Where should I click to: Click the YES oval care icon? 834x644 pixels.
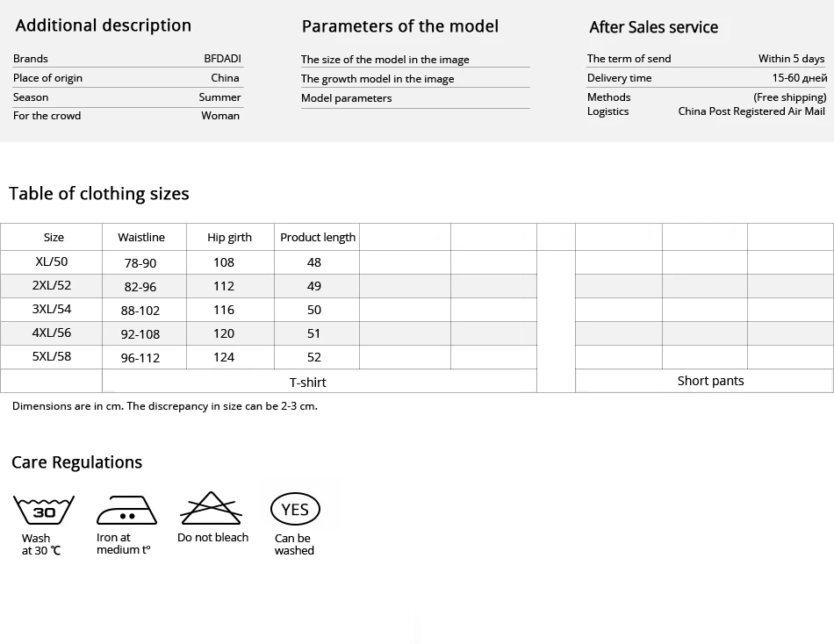(x=295, y=509)
